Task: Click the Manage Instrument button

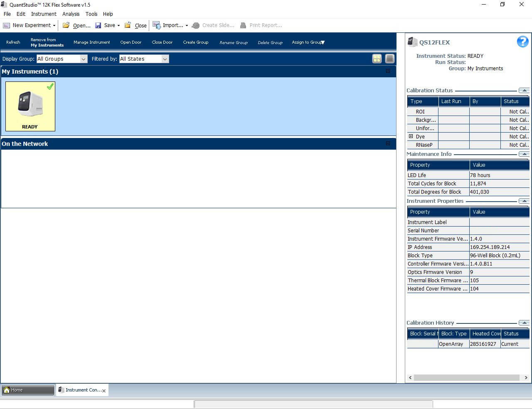Action: tap(91, 42)
